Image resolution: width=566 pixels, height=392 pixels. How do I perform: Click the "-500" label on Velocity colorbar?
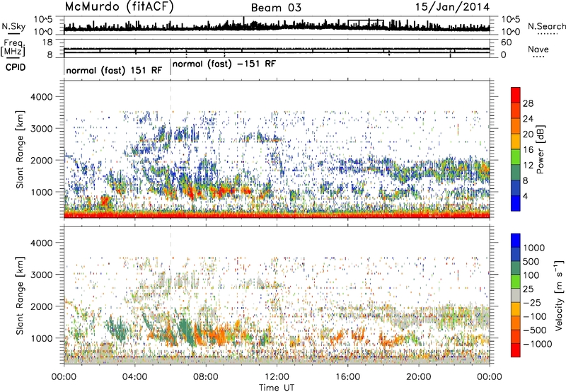(x=536, y=330)
